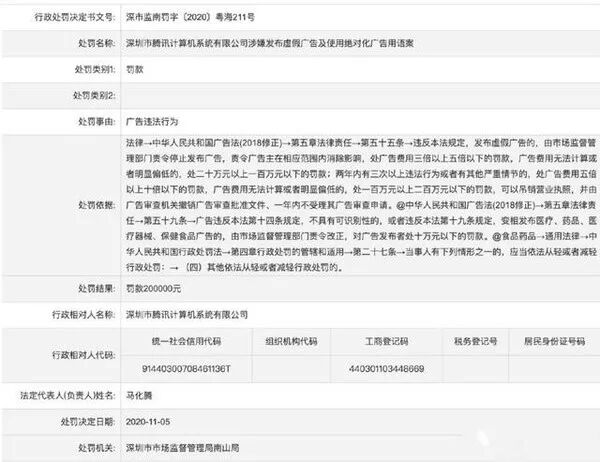Select registration number 440301103448669
The width and height of the screenshot is (600, 462).
point(386,369)
